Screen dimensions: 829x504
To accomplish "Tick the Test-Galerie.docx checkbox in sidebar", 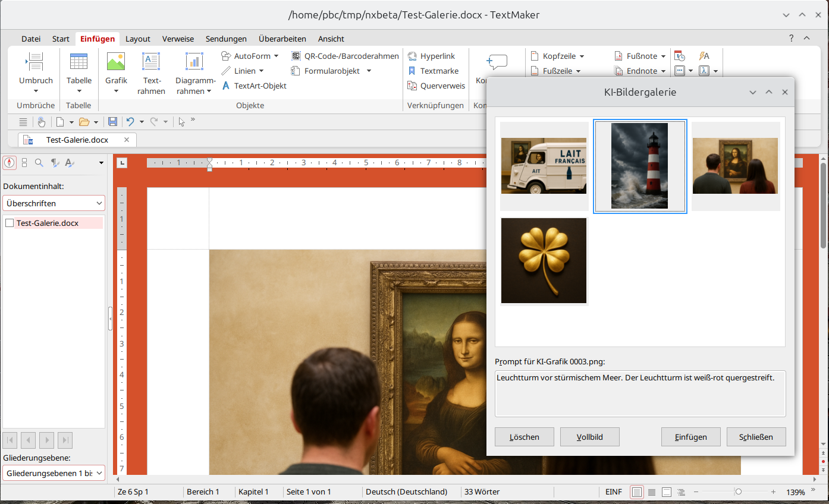I will tap(10, 223).
